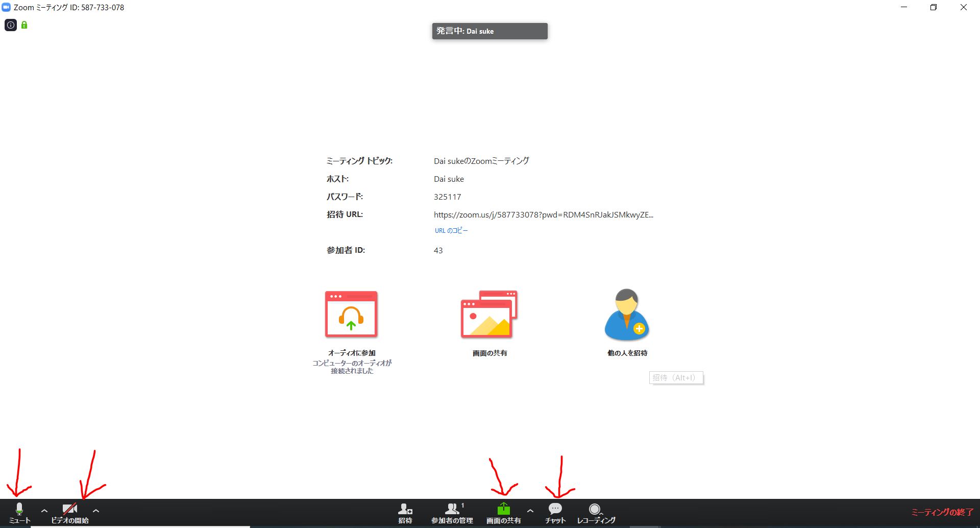This screenshot has height=528, width=980.
Task: Expand video options arrow beside ビデオの開始
Action: pos(96,511)
